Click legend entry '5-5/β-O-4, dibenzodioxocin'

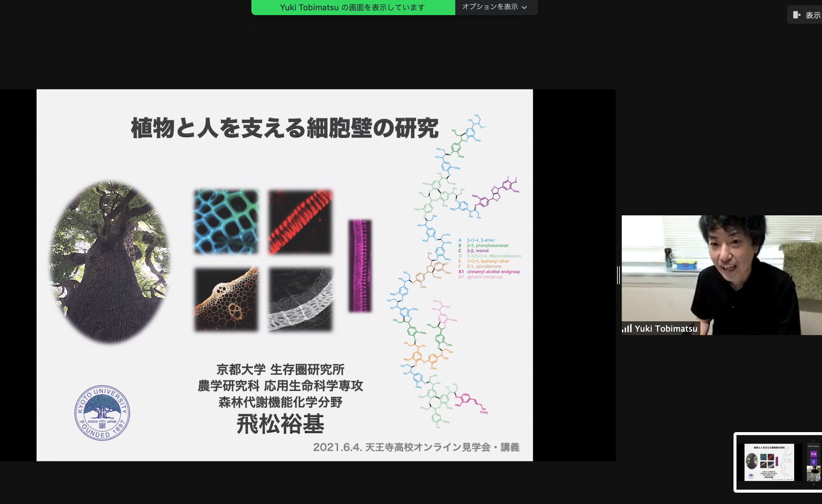tap(494, 256)
